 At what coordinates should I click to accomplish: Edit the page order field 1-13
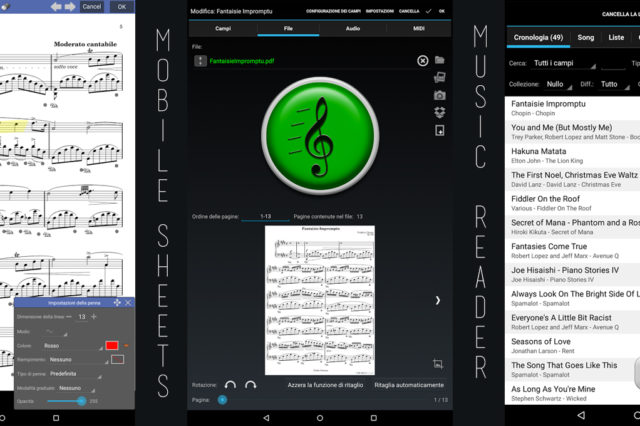(265, 216)
